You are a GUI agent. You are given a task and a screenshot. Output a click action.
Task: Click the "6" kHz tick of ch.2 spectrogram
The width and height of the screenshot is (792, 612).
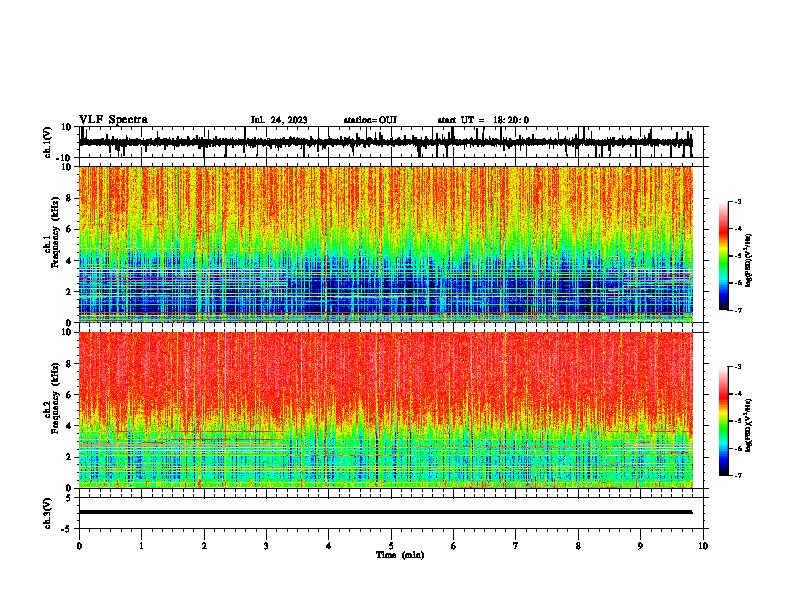pos(69,395)
